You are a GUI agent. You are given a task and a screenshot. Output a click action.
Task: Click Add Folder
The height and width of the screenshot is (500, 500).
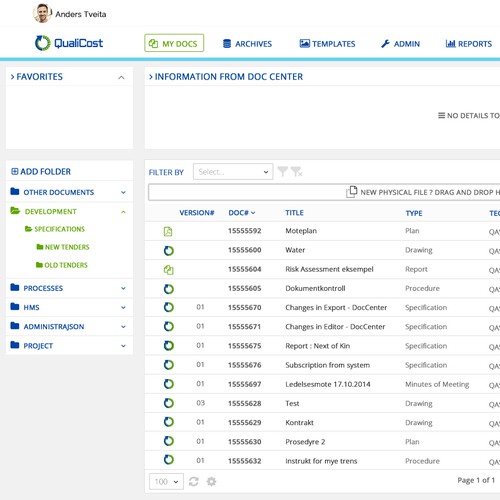pos(41,171)
